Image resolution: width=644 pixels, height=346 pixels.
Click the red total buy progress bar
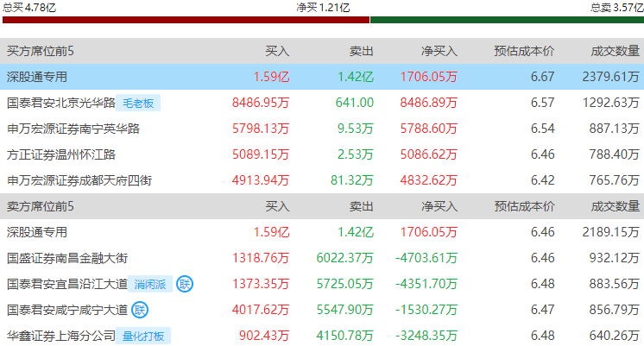tap(186, 20)
